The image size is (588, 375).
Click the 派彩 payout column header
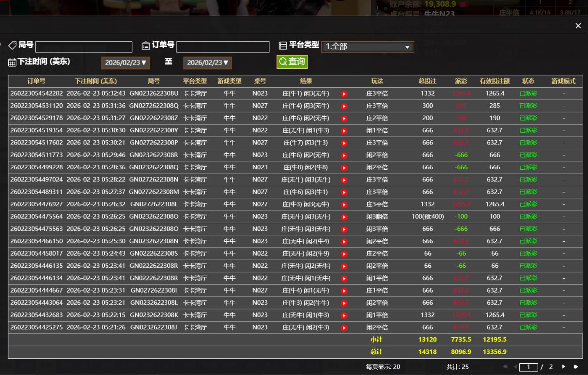[x=461, y=81]
